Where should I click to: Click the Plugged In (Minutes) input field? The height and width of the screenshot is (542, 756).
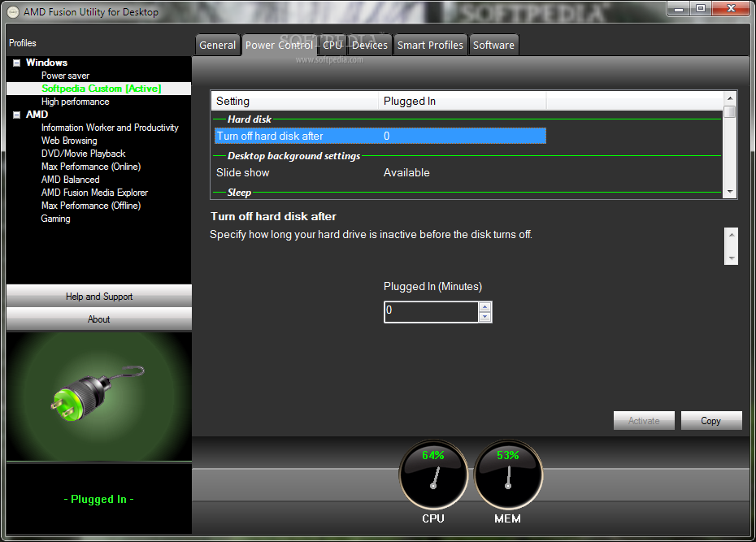coord(431,312)
